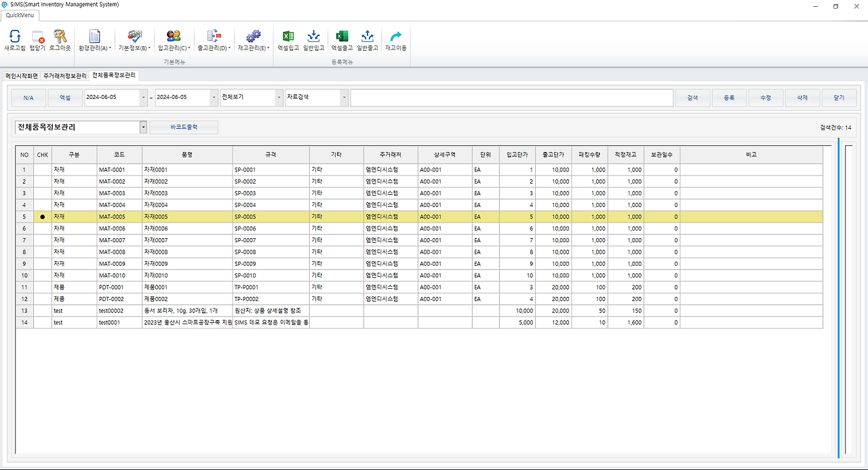Click the MAT-0009 code cell

click(119, 264)
